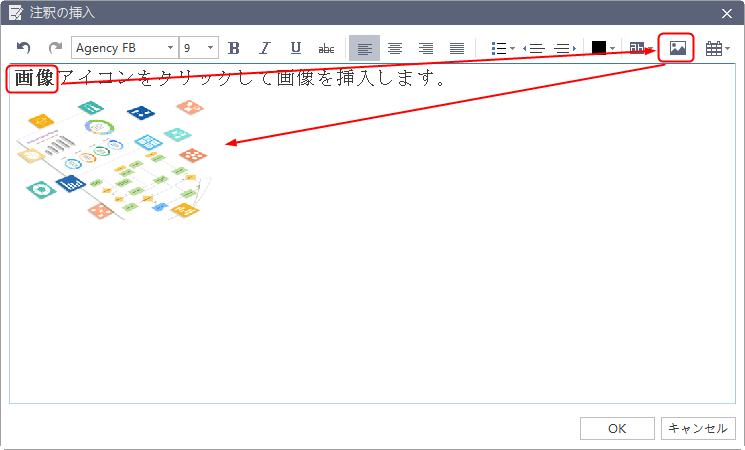Increase paragraph indent

(x=565, y=48)
